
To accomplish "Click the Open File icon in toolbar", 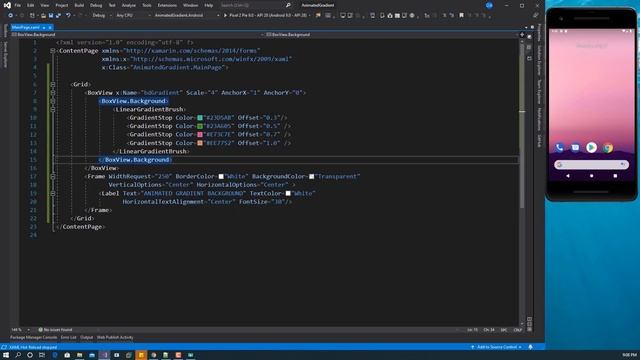I will 43,16.
